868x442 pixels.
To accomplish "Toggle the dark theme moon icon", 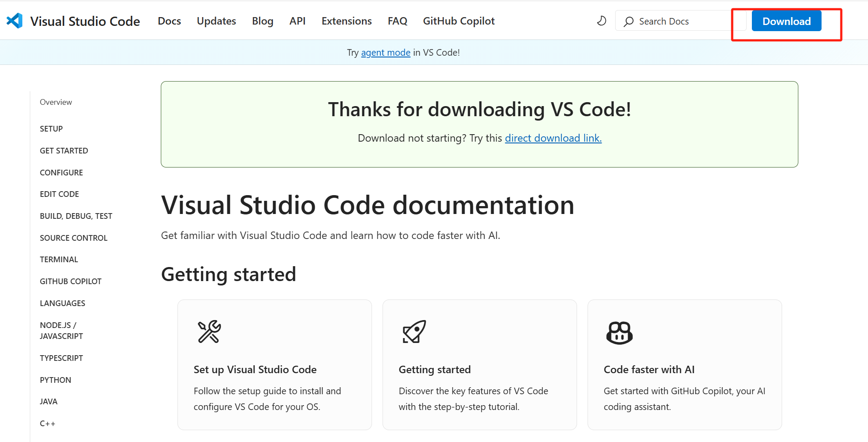I will 602,21.
